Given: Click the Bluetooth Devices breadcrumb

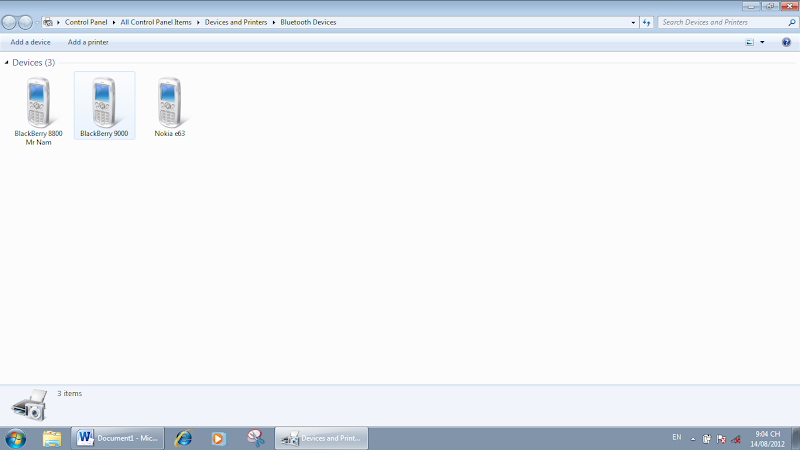Looking at the screenshot, I should click(x=308, y=22).
